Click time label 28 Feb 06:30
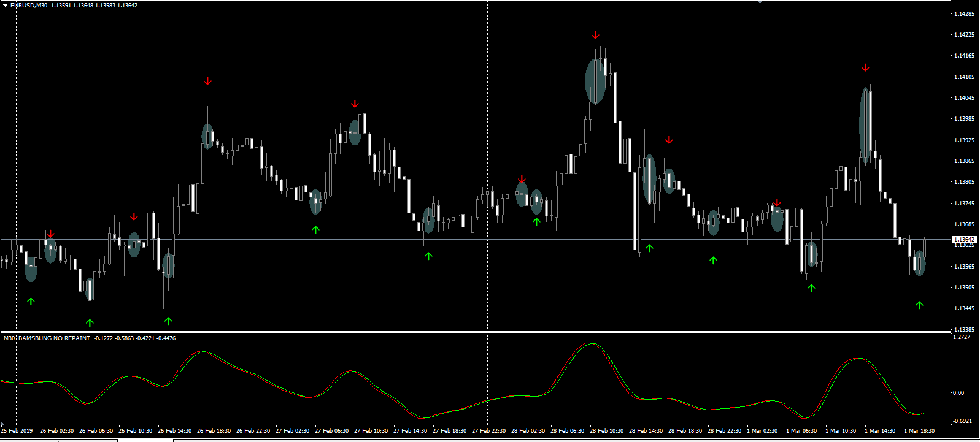This screenshot has height=442, width=980. point(567,431)
